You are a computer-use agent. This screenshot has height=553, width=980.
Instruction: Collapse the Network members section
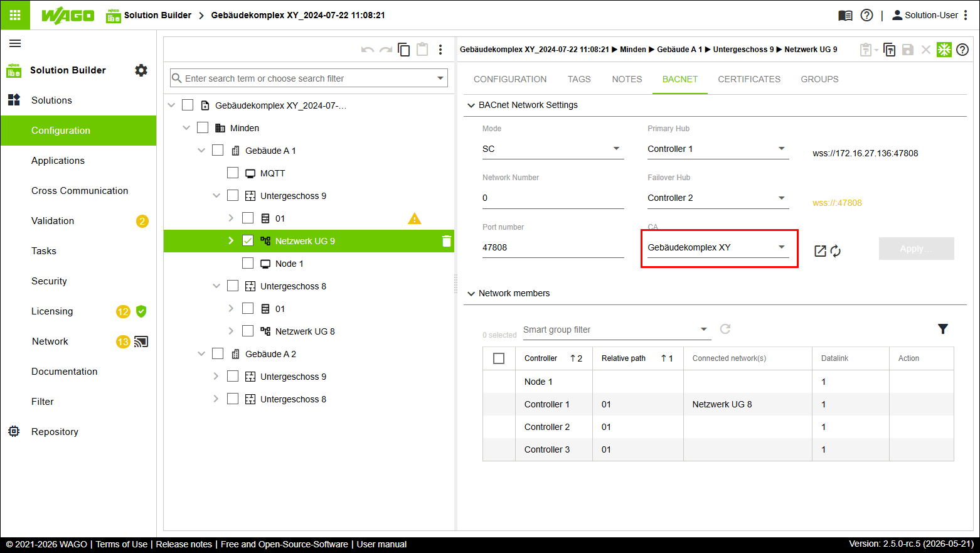[471, 293]
